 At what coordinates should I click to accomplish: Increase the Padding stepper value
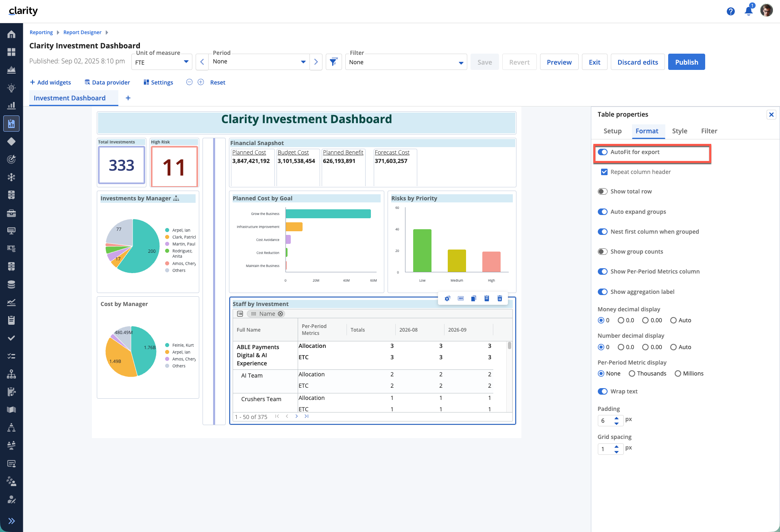pyautogui.click(x=617, y=418)
